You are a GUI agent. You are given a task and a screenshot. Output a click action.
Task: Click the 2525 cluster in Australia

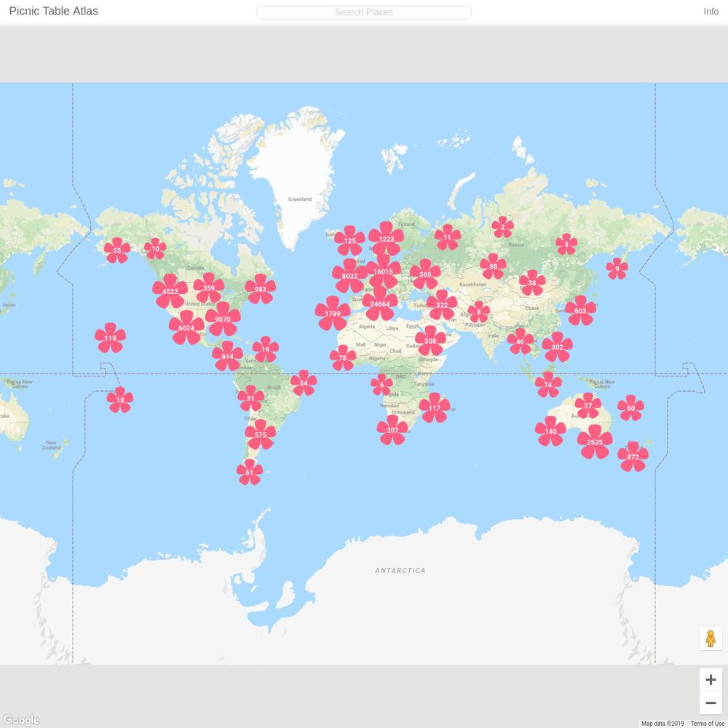pyautogui.click(x=595, y=442)
